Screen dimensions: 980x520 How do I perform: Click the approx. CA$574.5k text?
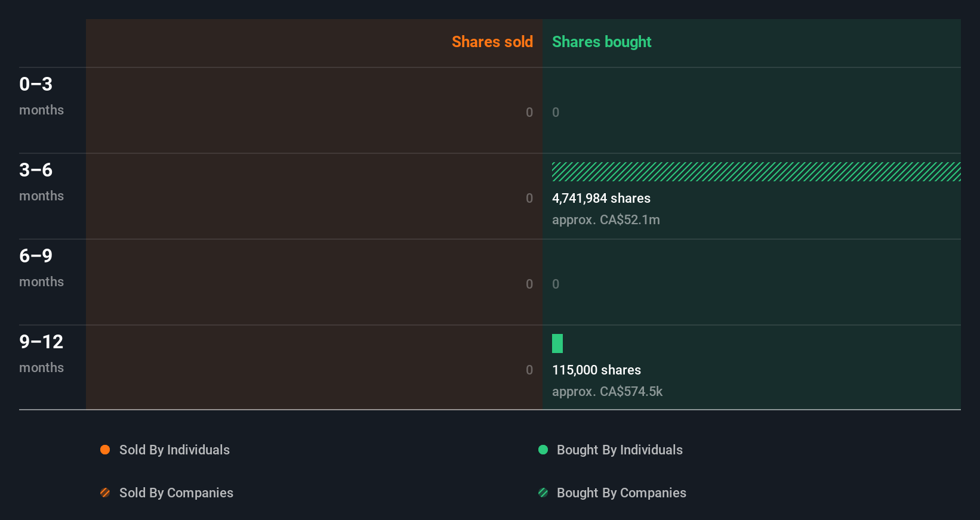coord(607,392)
